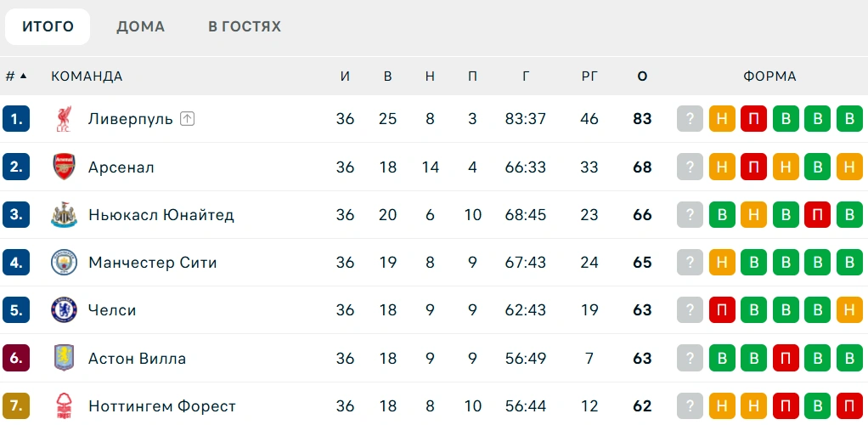
Task: Click the position 7 badge for Nottingham Forest
Action: click(16, 405)
